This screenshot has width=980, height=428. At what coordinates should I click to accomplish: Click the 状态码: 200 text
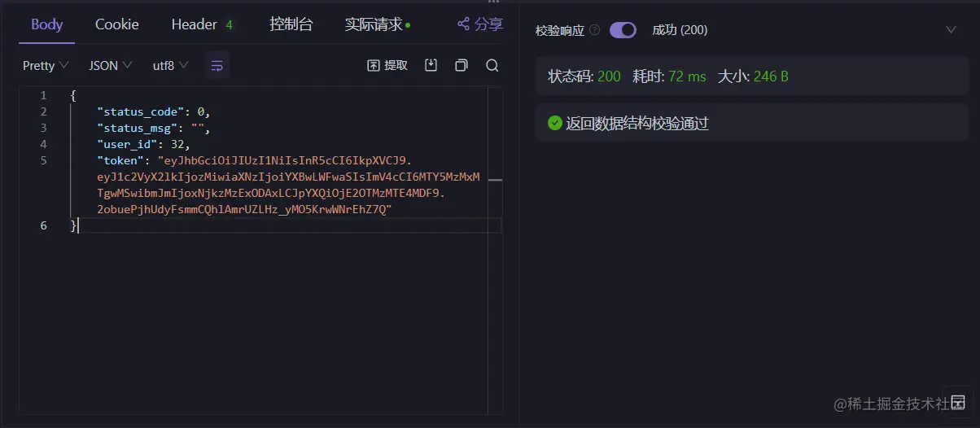(x=584, y=76)
